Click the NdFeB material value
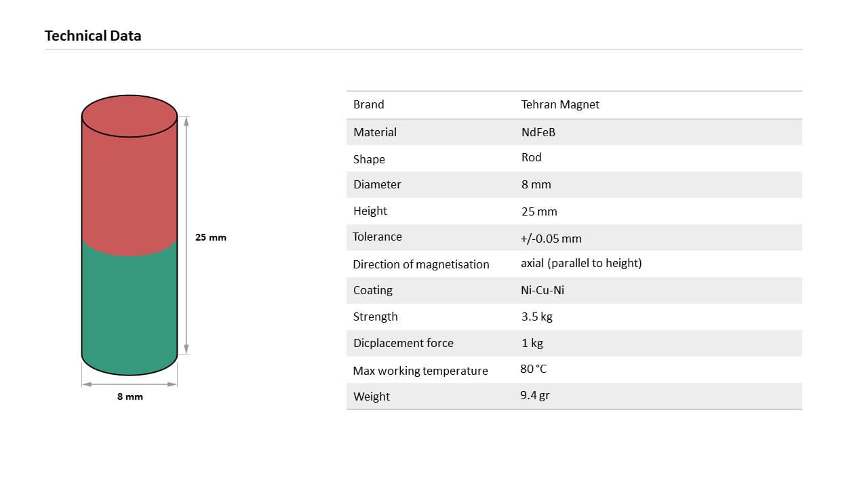The image size is (868, 488). [538, 132]
